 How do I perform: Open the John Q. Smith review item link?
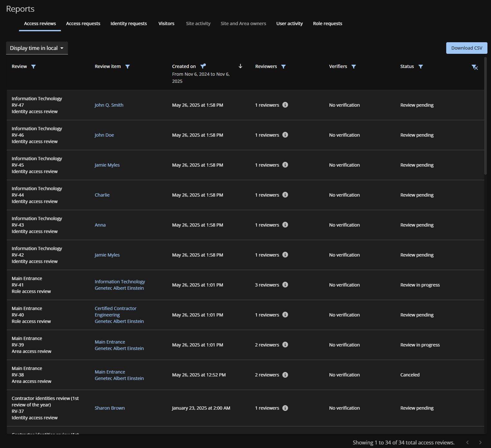[109, 105]
